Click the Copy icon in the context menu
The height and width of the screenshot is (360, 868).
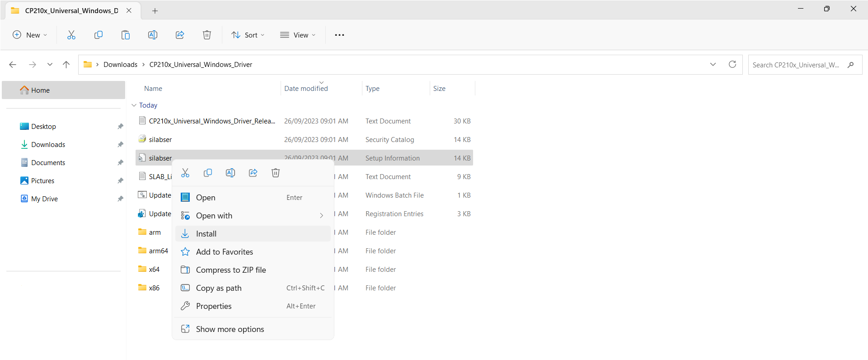[x=208, y=173]
